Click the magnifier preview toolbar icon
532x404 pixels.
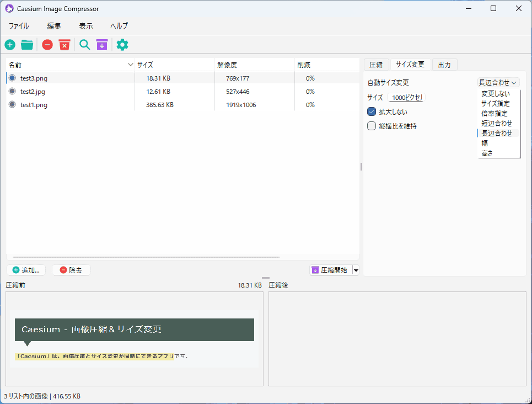(x=84, y=45)
